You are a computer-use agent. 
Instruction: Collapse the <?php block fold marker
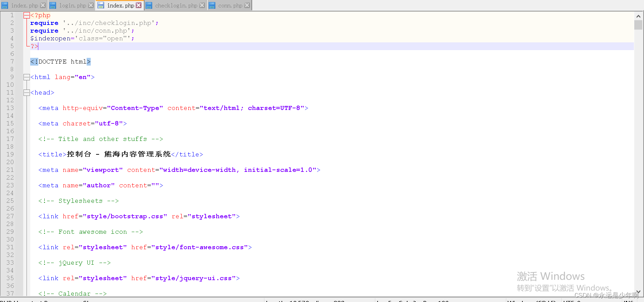(x=27, y=15)
